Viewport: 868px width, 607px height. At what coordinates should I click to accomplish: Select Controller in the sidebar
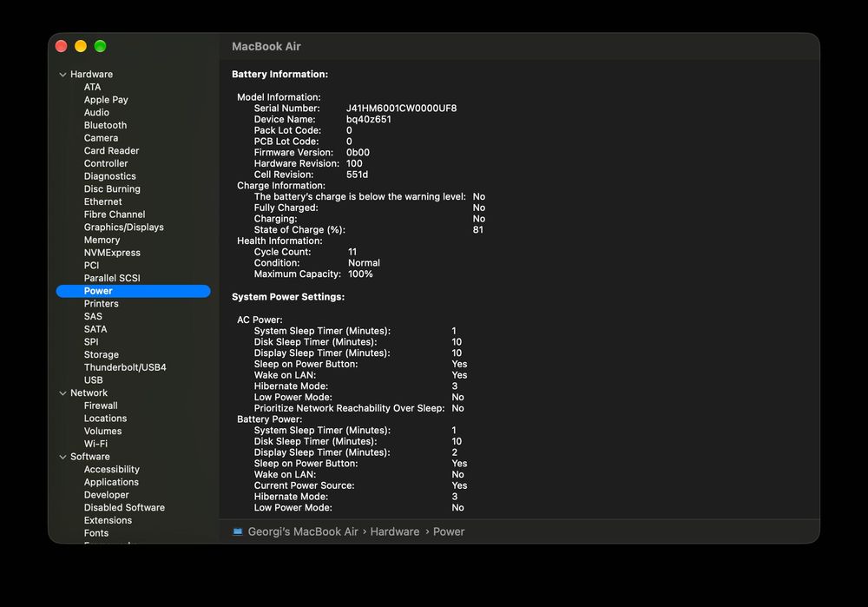106,163
